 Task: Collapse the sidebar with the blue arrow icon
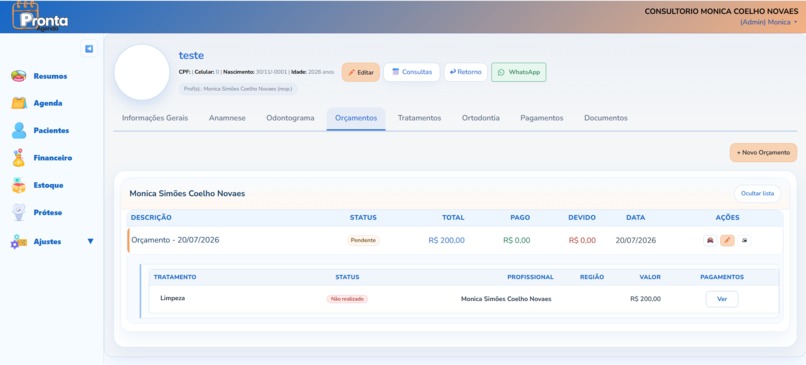point(89,49)
